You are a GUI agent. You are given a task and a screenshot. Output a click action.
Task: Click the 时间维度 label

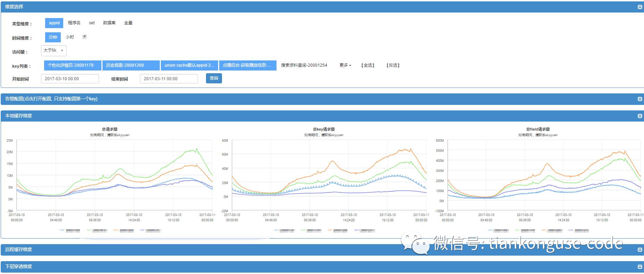[22, 38]
